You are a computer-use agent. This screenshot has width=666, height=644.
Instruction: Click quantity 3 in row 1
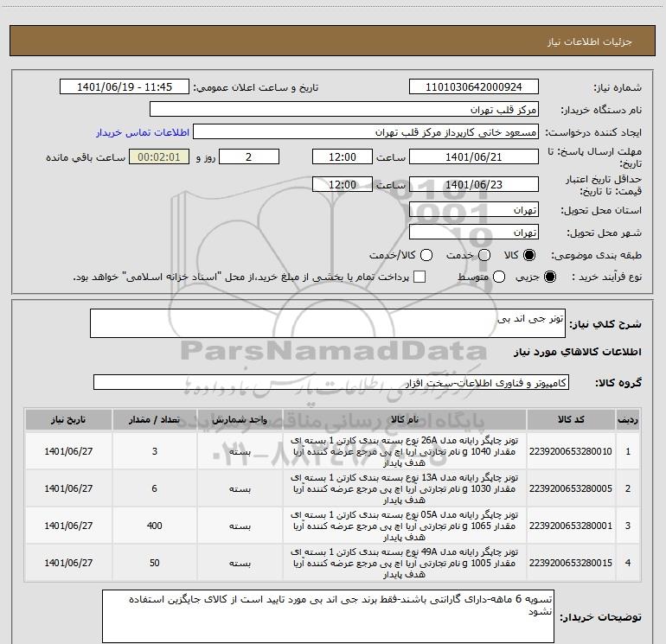click(154, 451)
